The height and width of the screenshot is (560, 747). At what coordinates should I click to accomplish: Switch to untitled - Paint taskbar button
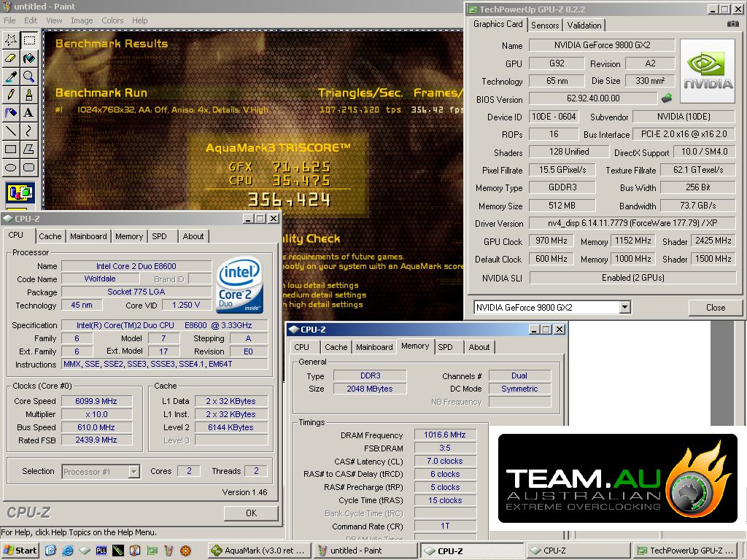click(x=364, y=551)
